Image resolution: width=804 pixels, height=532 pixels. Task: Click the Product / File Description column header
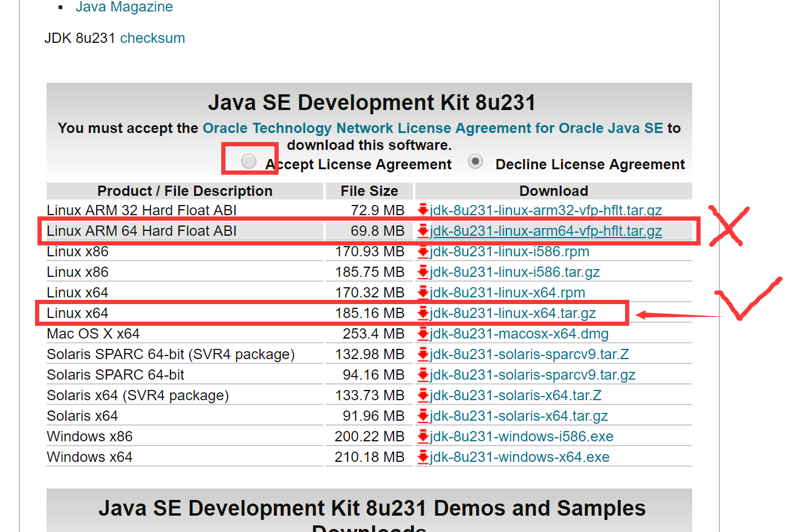click(184, 191)
